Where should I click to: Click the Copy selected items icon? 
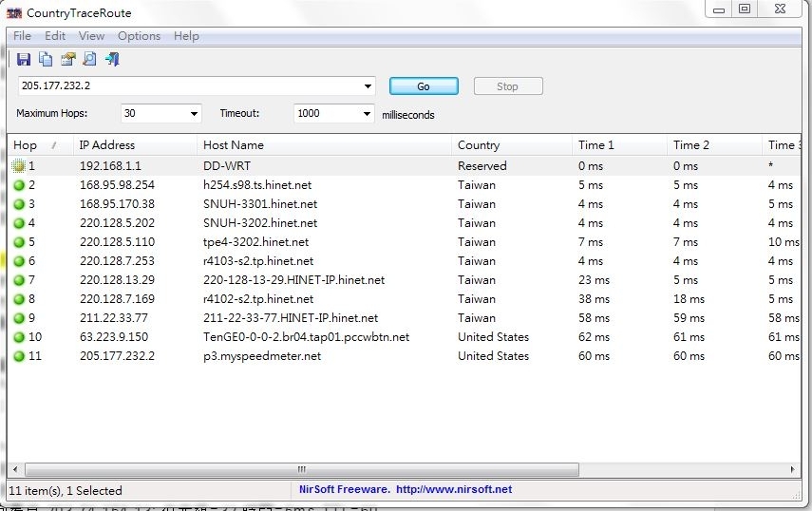pyautogui.click(x=46, y=60)
